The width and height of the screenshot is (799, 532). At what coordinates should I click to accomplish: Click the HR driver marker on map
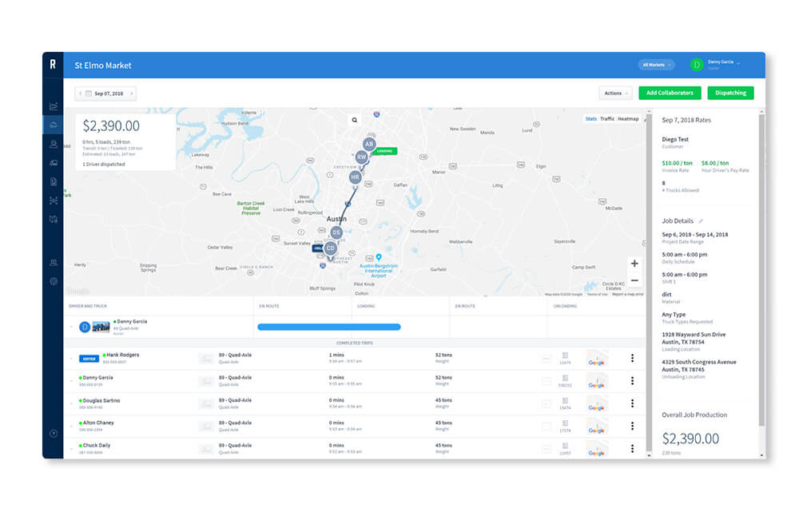(x=355, y=177)
